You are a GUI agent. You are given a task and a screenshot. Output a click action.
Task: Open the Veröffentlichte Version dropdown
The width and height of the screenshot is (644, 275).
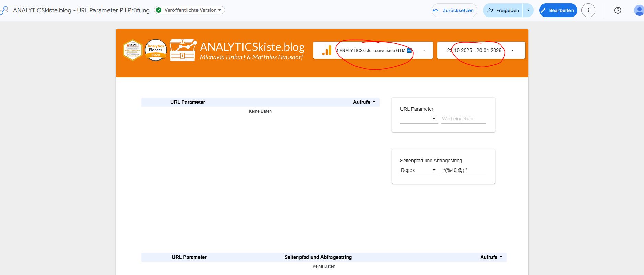(190, 10)
